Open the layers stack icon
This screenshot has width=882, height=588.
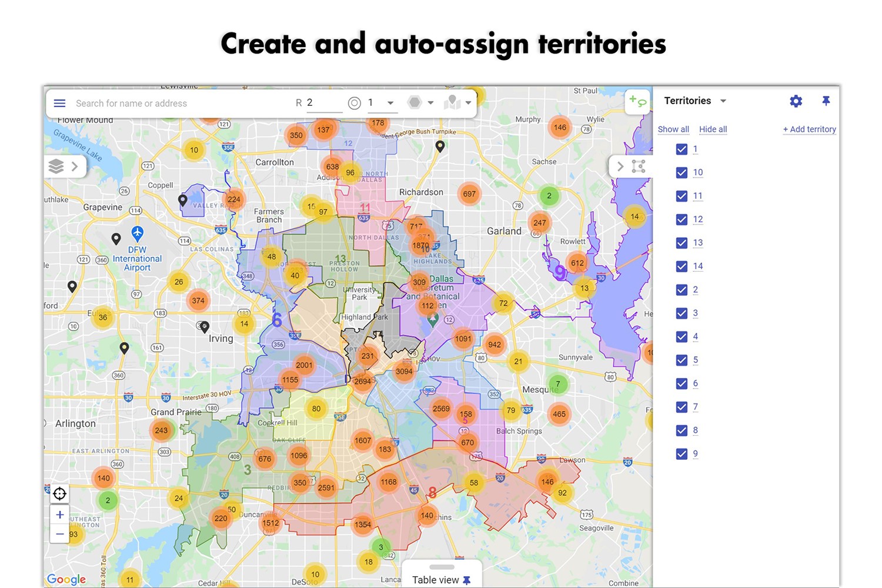(x=56, y=166)
